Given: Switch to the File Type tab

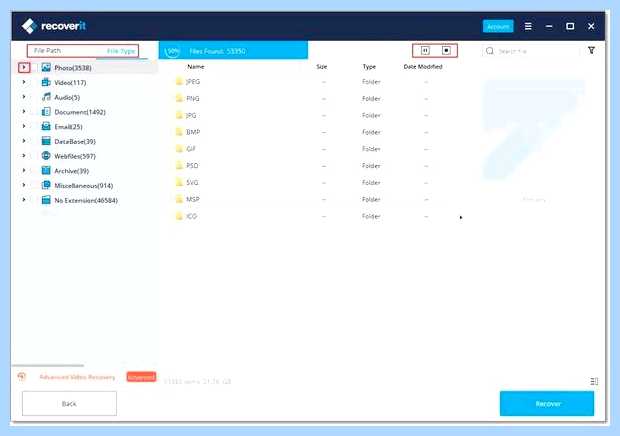Looking at the screenshot, I should tap(121, 51).
